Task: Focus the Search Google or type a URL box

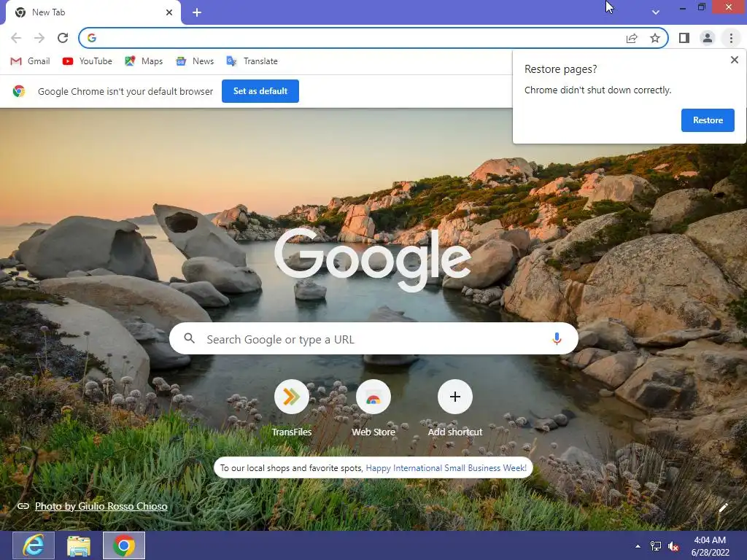Action: [x=373, y=339]
